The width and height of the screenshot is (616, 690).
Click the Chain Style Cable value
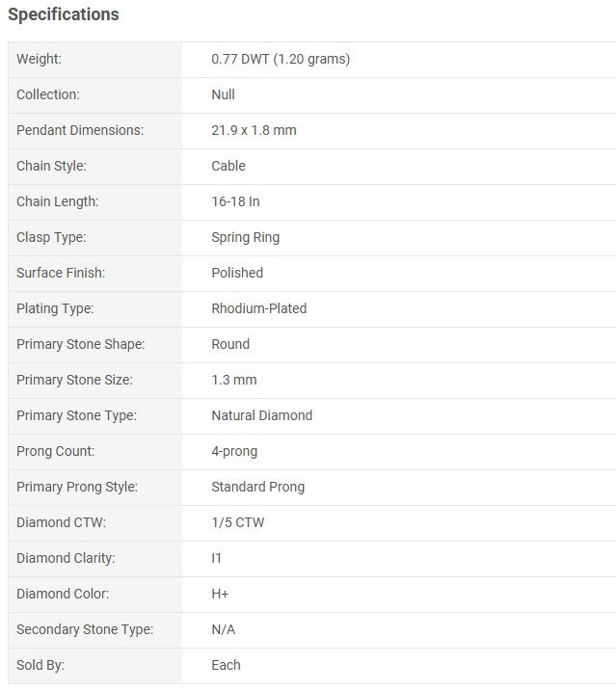[x=228, y=166]
